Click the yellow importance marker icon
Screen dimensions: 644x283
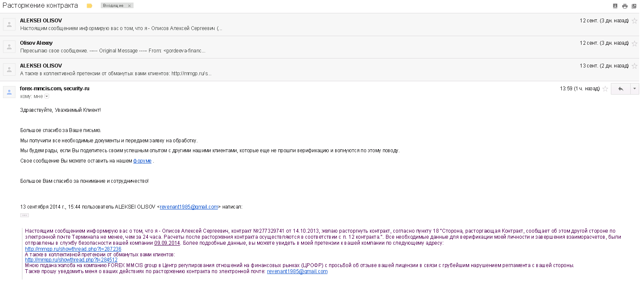click(x=90, y=6)
